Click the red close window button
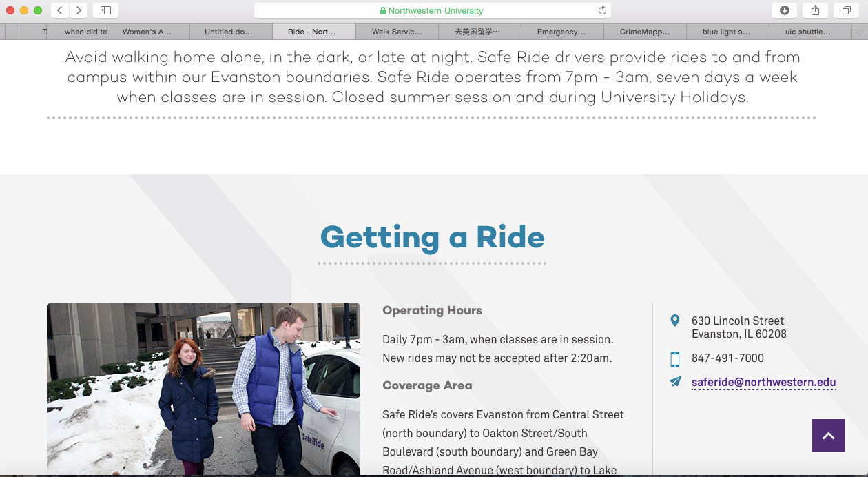 10,10
